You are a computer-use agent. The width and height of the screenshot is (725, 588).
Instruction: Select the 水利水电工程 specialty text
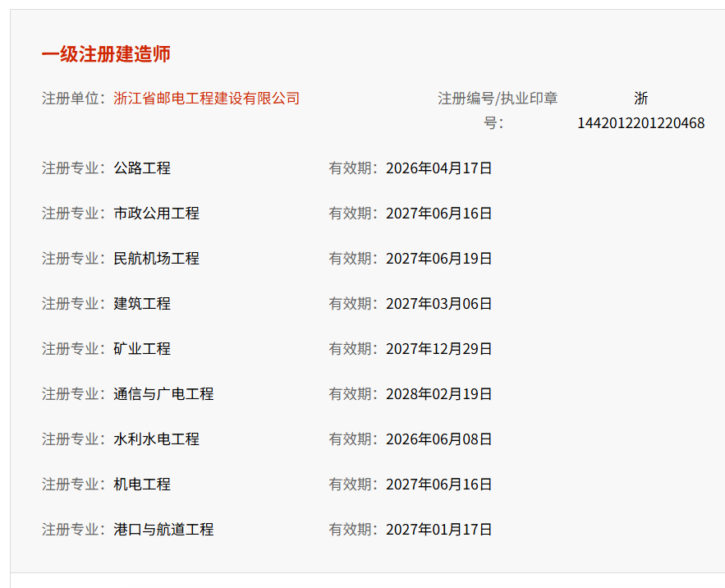coord(156,439)
